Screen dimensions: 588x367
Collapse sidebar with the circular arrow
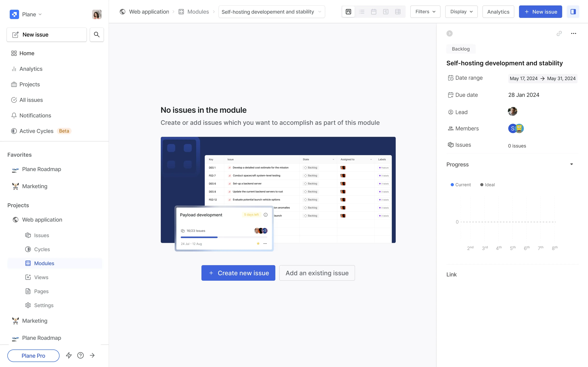pyautogui.click(x=449, y=33)
